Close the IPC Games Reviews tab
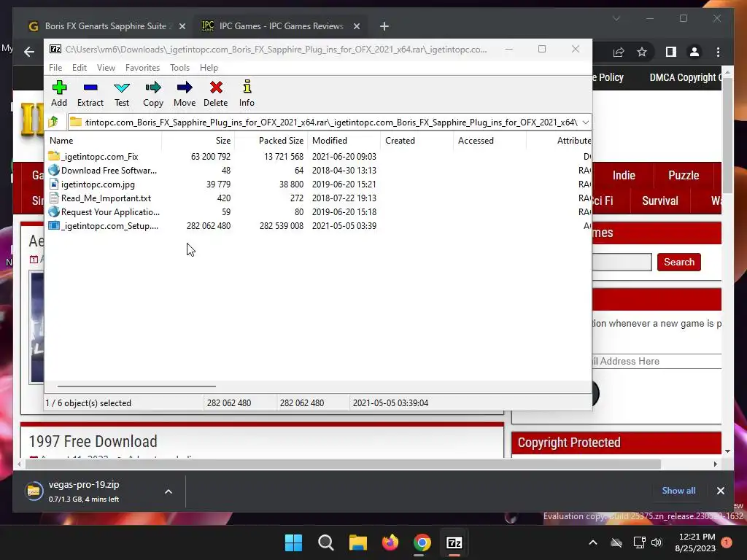 click(356, 27)
